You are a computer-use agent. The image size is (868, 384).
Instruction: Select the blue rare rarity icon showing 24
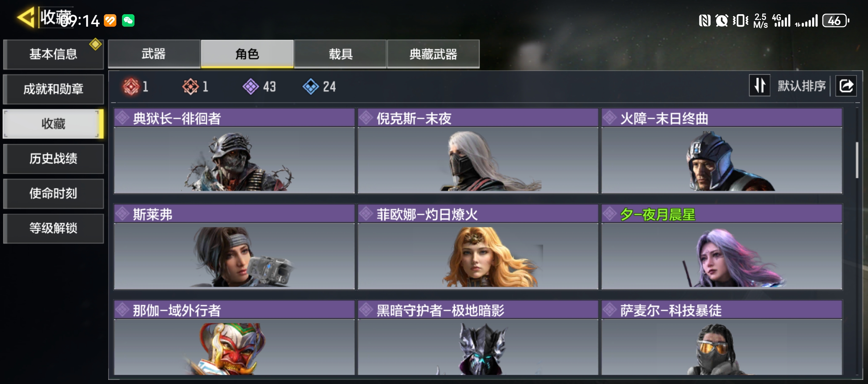point(311,86)
